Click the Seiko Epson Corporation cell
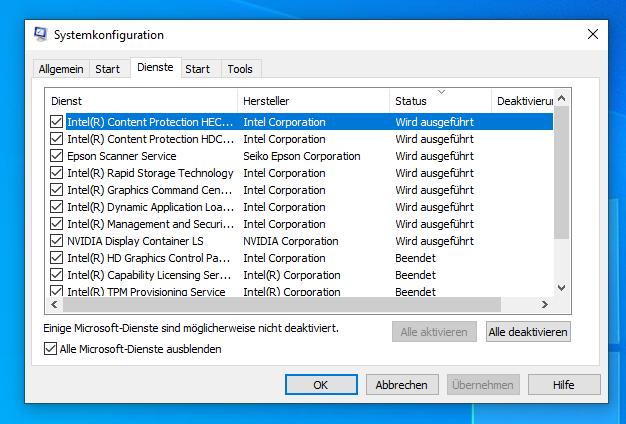The image size is (626, 424). click(x=302, y=156)
